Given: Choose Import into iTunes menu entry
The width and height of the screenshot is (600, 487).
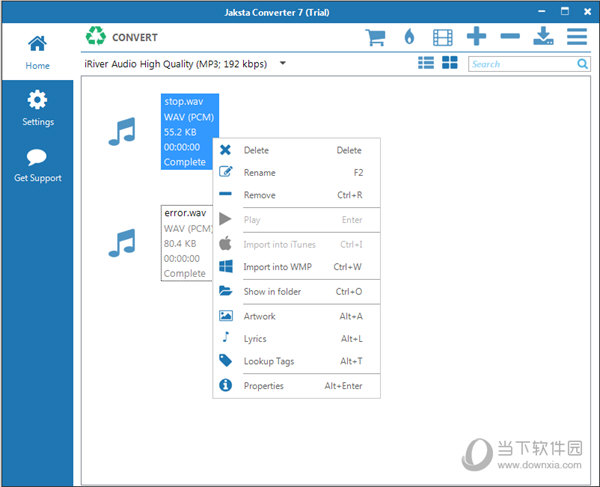Looking at the screenshot, I should (296, 244).
